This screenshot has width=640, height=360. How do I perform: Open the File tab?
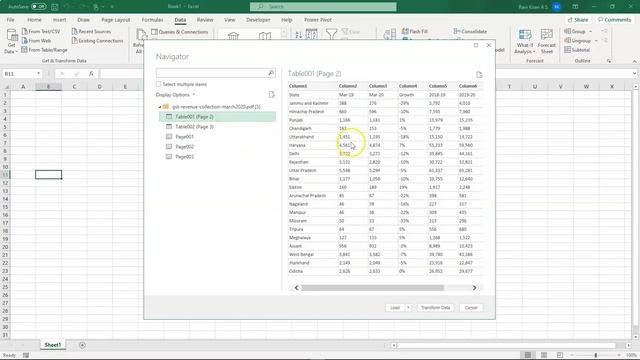[11, 20]
